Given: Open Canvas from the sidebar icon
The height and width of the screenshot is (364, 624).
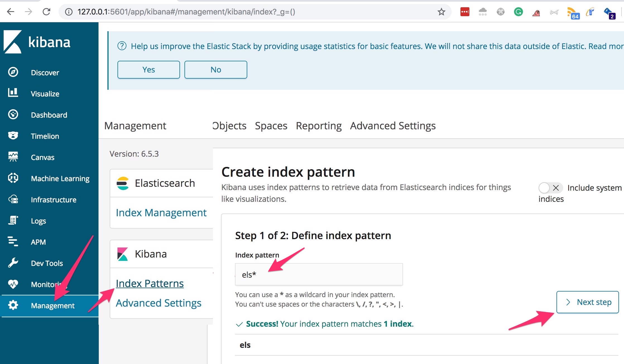Looking at the screenshot, I should [x=13, y=157].
